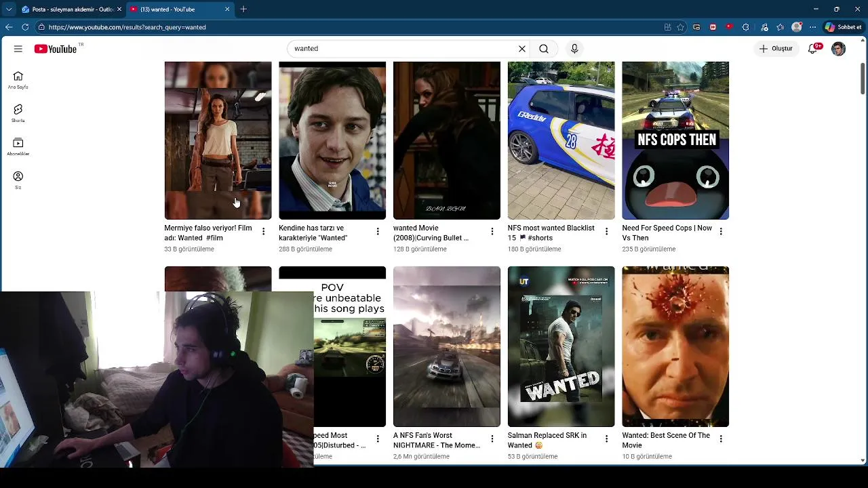The image size is (868, 488).
Task: Play the 'Mermiye falso veriyor' short thumbnail
Action: click(218, 140)
